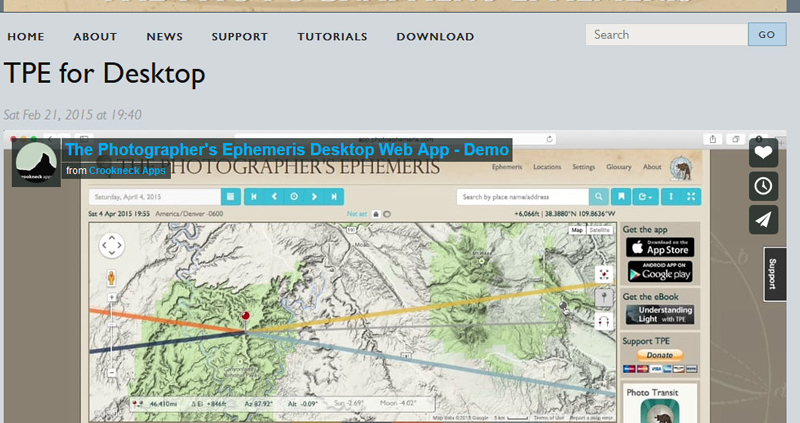Click the Street View pegman icon
This screenshot has width=800, height=423.
(111, 278)
